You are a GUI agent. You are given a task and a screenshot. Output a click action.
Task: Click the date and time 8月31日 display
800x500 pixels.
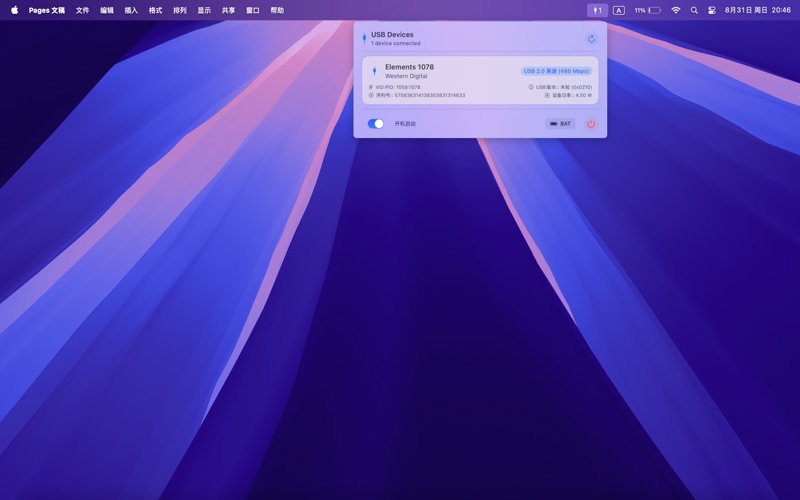757,10
